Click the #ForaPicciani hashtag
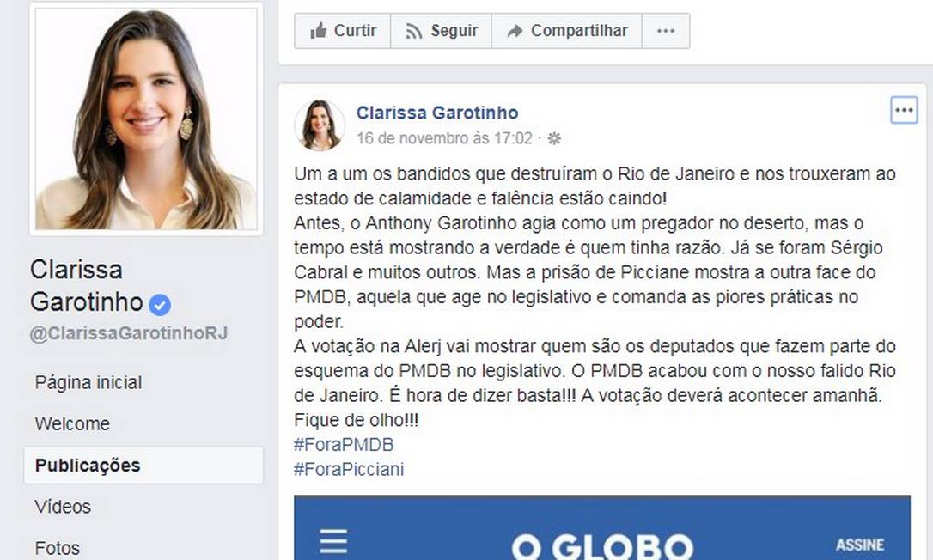Image resolution: width=933 pixels, height=560 pixels. coord(349,469)
